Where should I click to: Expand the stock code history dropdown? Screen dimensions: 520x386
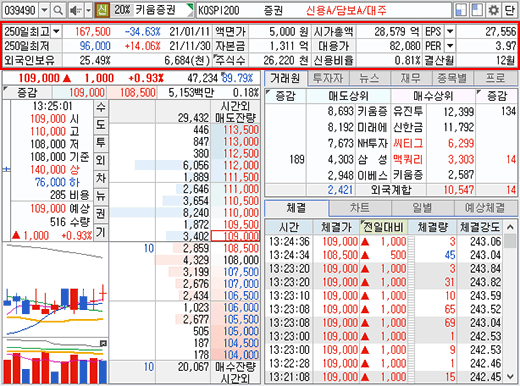(44, 10)
